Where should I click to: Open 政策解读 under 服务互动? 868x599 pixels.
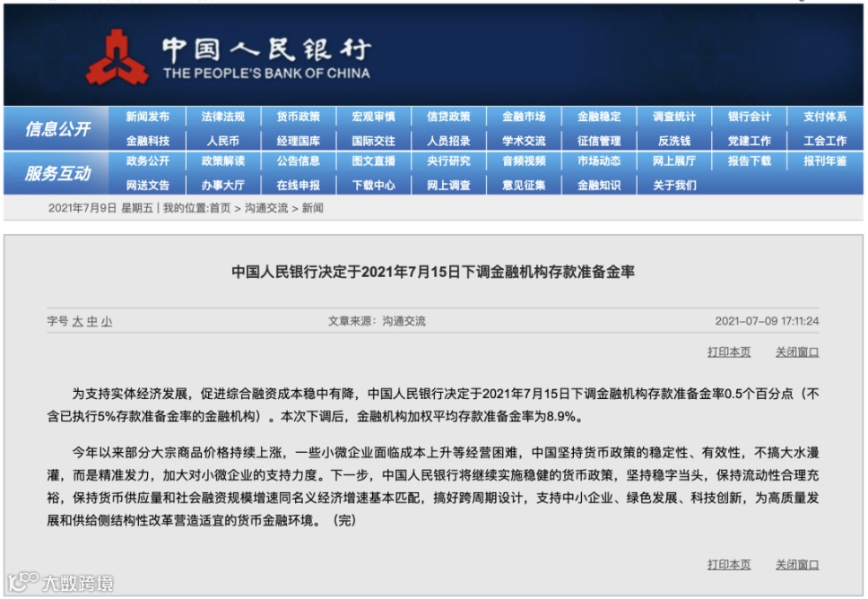(x=222, y=161)
